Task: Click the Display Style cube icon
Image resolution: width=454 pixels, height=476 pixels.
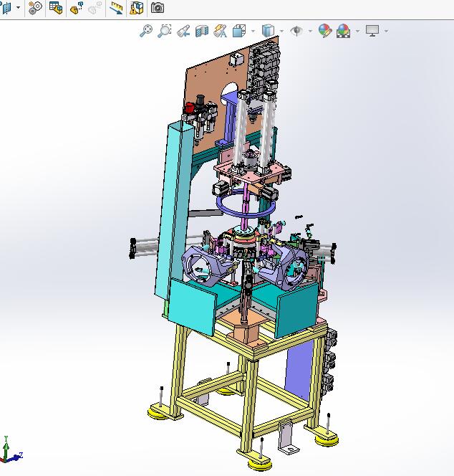Action: (268, 31)
